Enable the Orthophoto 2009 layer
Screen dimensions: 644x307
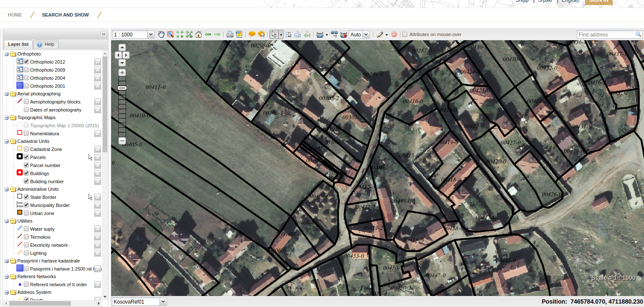(26, 70)
